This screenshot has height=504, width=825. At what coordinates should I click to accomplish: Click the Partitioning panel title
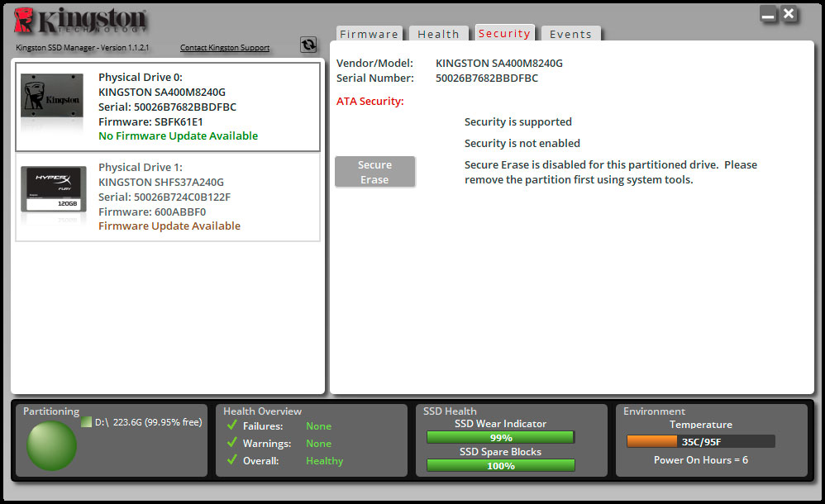(x=51, y=411)
